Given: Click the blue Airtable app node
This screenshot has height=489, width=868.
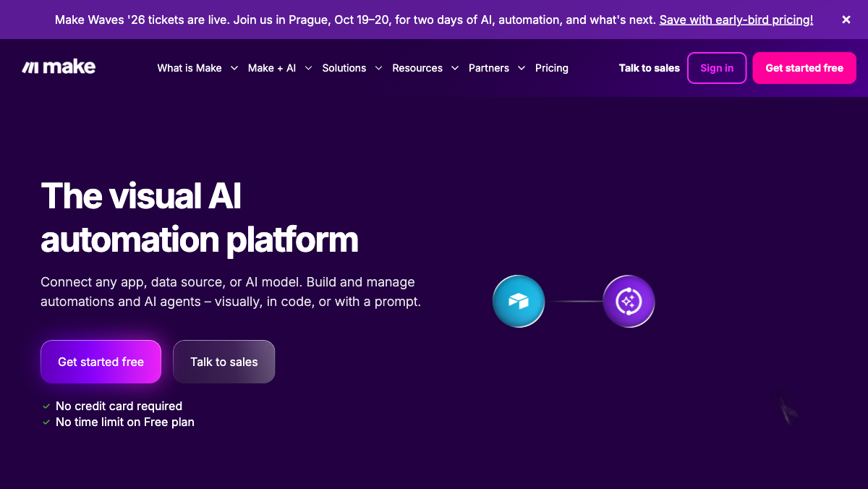Looking at the screenshot, I should tap(519, 301).
